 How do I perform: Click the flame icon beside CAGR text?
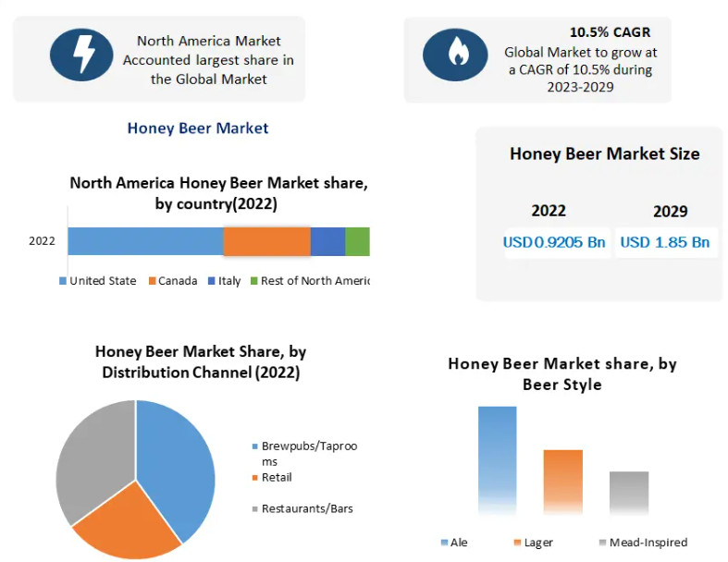pyautogui.click(x=455, y=55)
